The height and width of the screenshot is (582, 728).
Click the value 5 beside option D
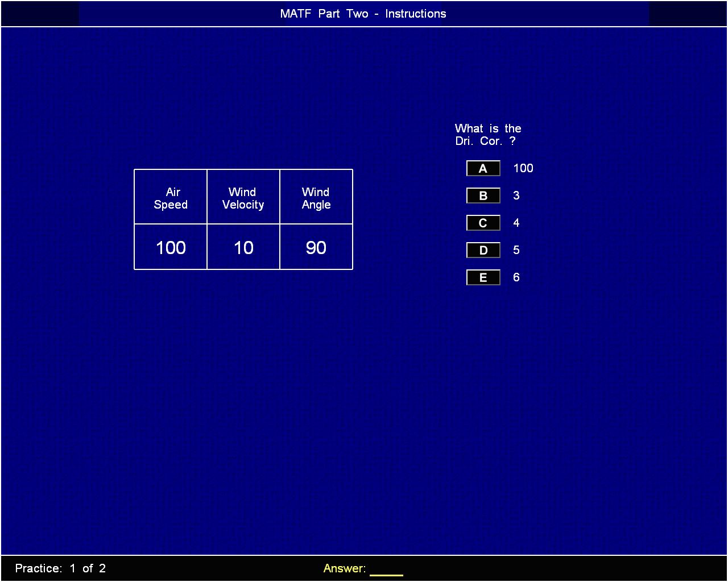point(516,250)
